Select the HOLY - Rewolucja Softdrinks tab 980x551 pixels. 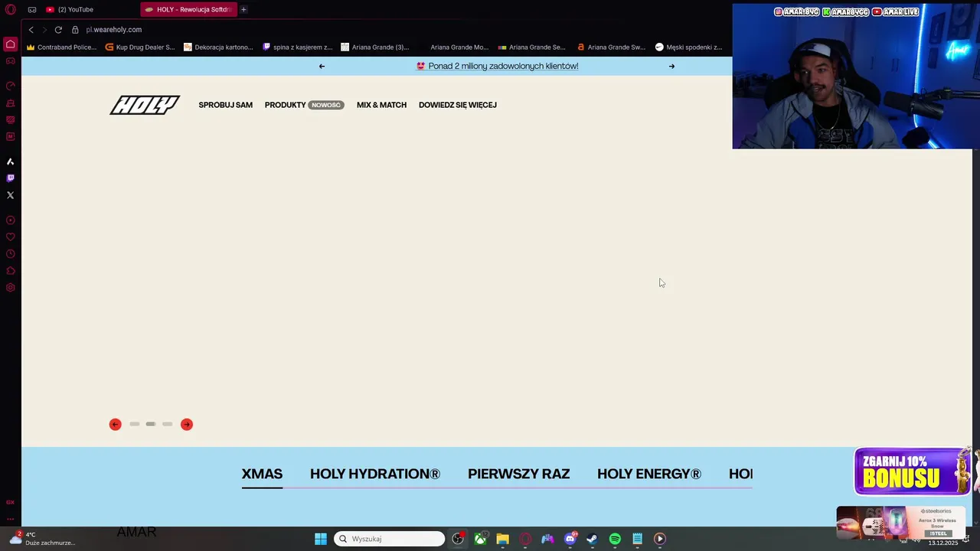pos(188,9)
